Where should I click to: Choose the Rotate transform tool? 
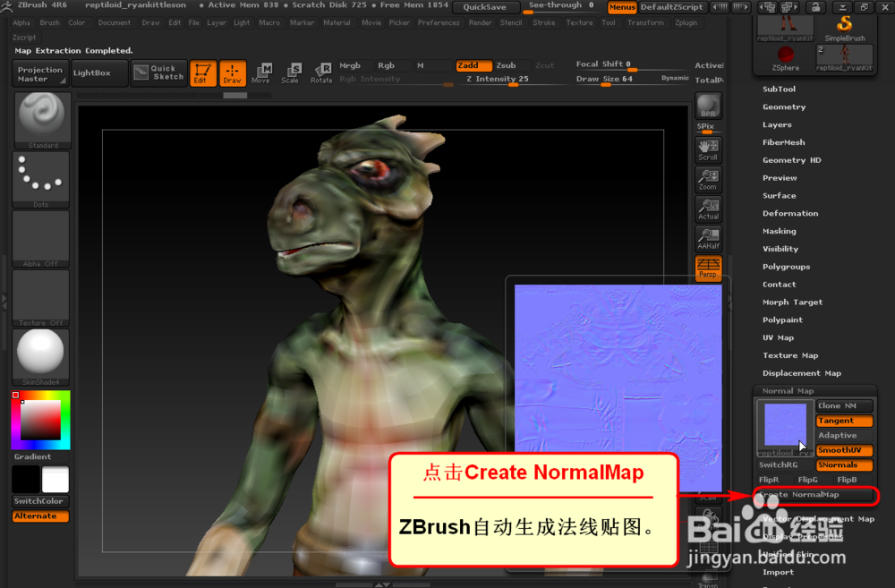pos(321,73)
